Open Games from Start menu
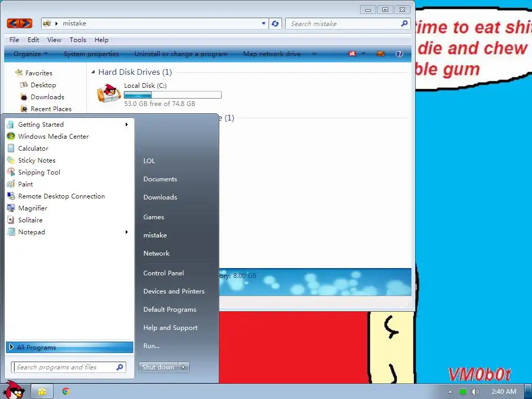Image resolution: width=532 pixels, height=399 pixels. 154,217
